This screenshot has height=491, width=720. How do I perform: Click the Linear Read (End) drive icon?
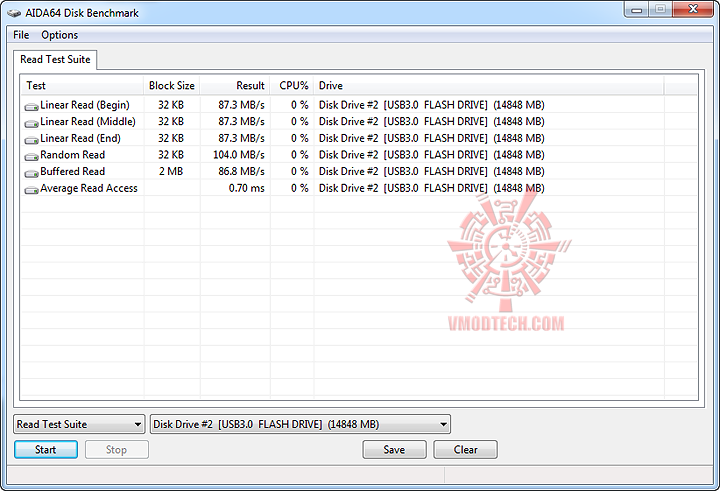click(x=31, y=140)
